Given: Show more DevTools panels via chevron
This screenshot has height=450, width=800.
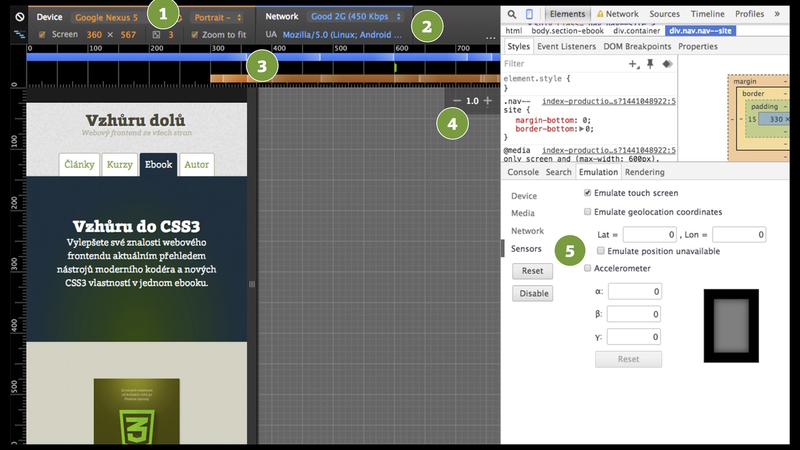Looking at the screenshot, I should [x=777, y=15].
